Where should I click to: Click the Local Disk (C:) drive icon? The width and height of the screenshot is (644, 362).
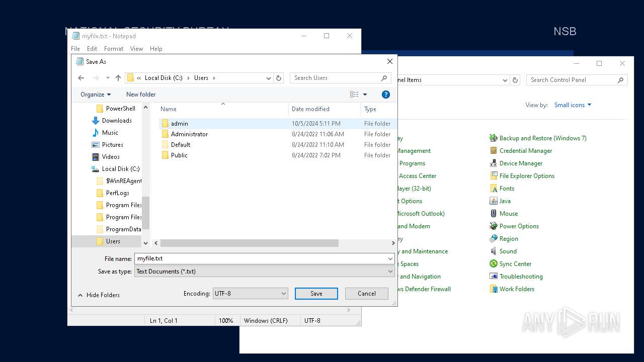click(96, 169)
